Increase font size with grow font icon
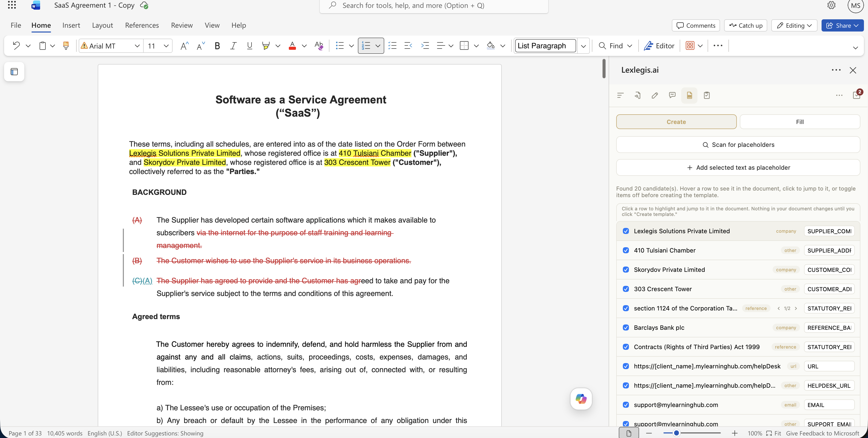This screenshot has width=868, height=438. click(x=184, y=45)
